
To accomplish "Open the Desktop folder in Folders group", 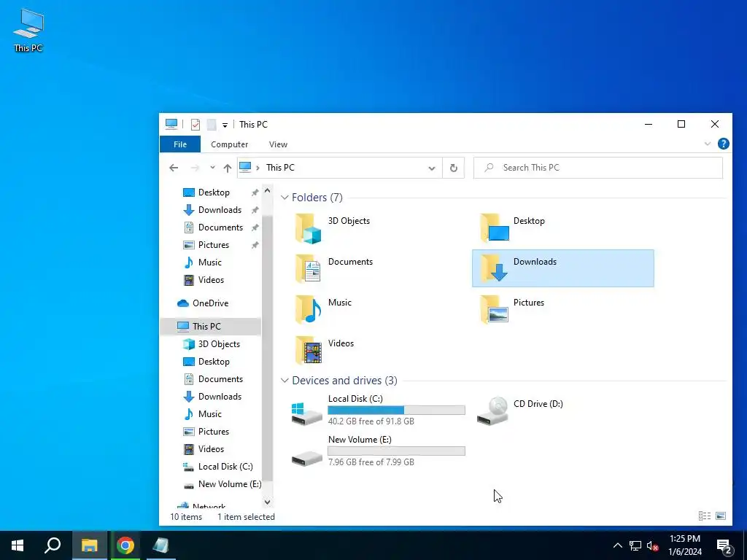I will pos(495,228).
